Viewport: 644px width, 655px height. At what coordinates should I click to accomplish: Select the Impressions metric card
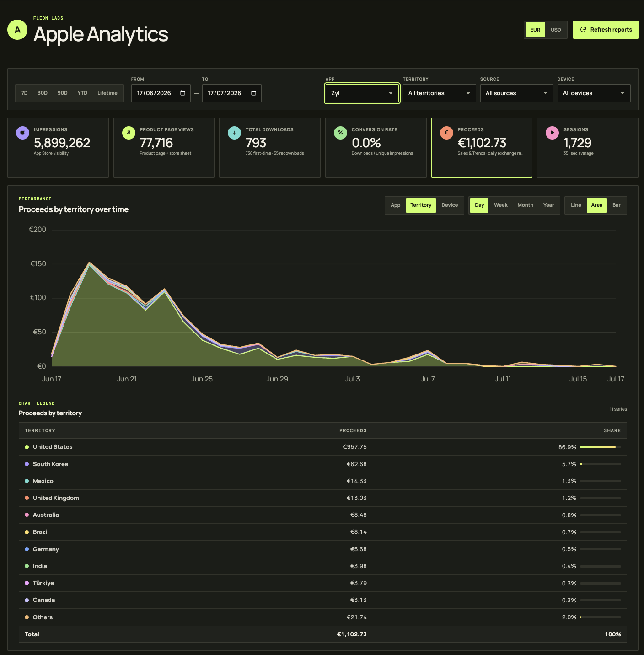point(58,148)
